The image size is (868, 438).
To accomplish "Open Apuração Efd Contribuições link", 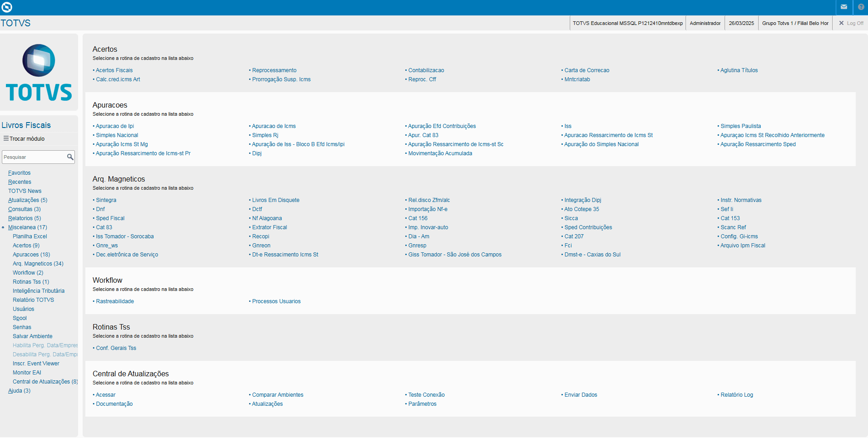I will tap(442, 126).
